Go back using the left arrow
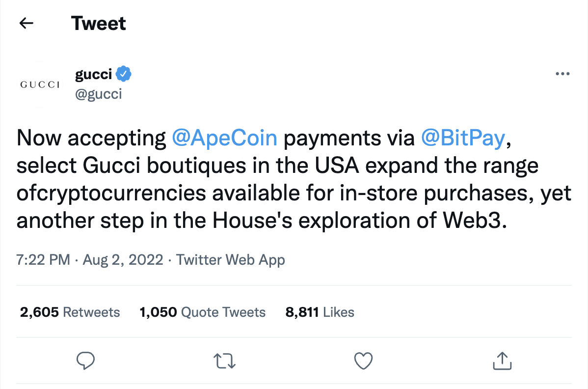 pos(26,23)
